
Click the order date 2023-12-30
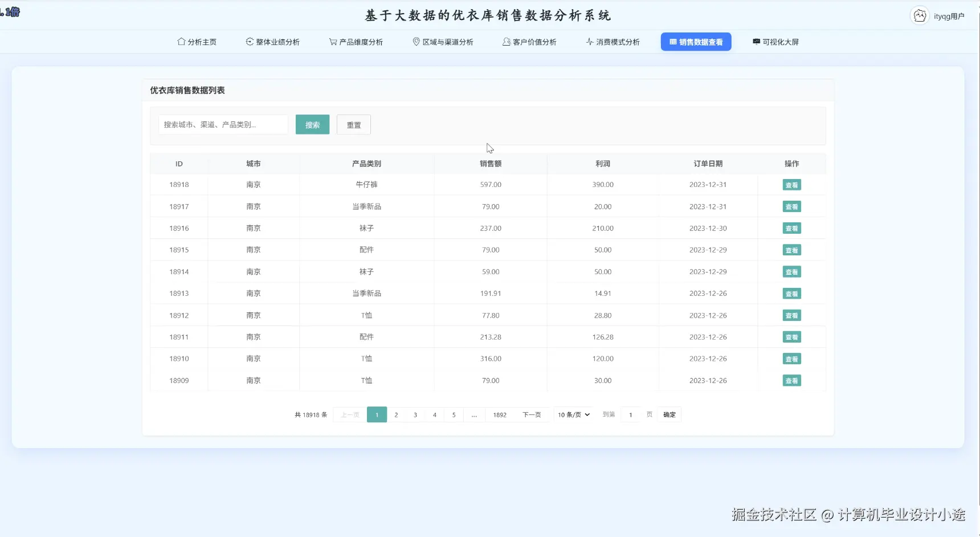[x=708, y=228]
